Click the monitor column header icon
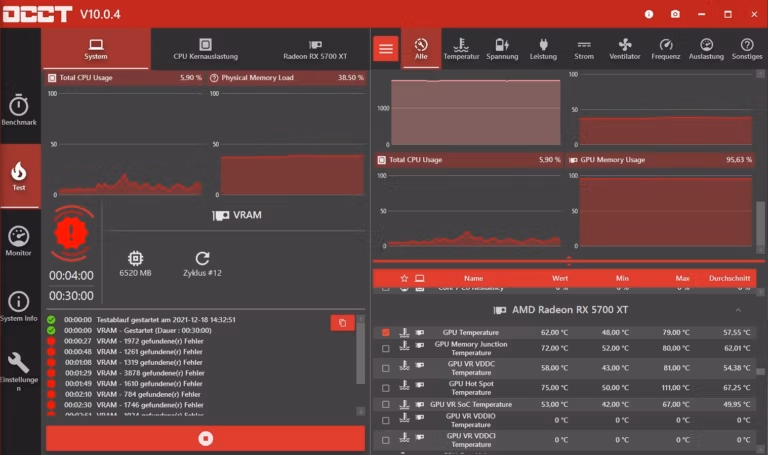 [420, 278]
